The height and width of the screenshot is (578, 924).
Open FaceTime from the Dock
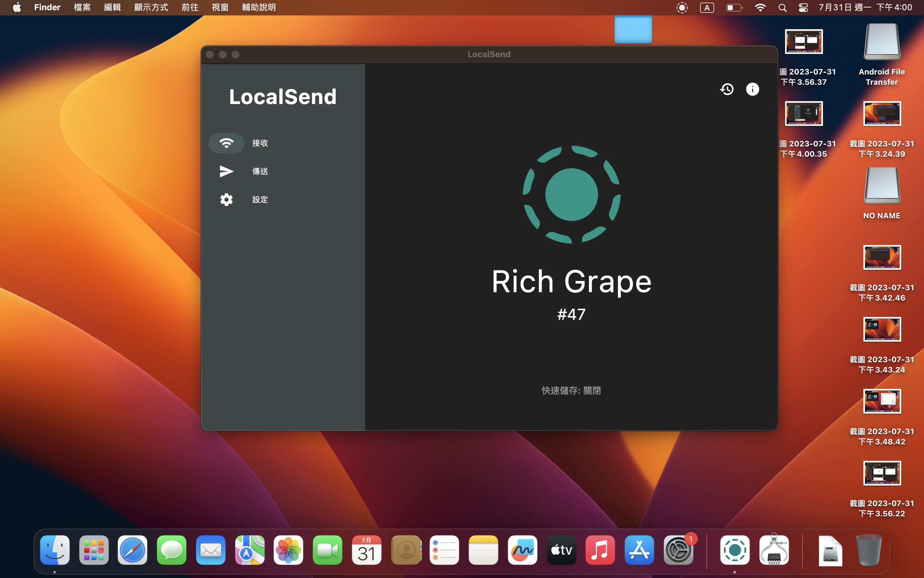pyautogui.click(x=327, y=550)
